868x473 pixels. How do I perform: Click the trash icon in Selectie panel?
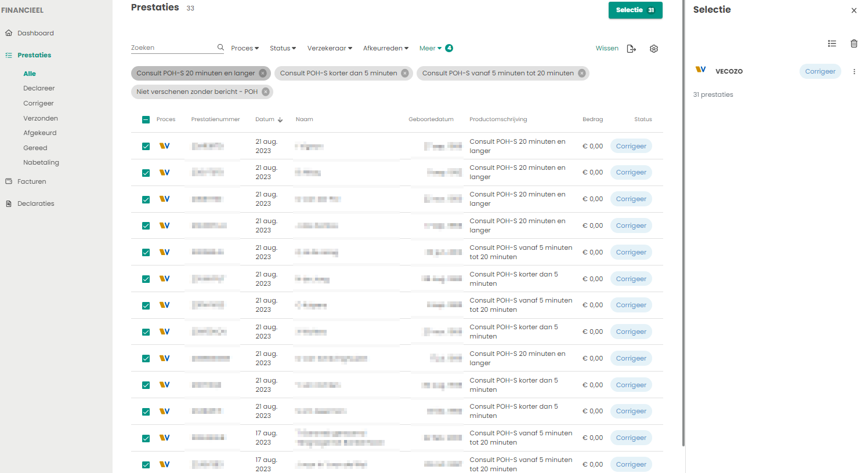click(x=853, y=43)
